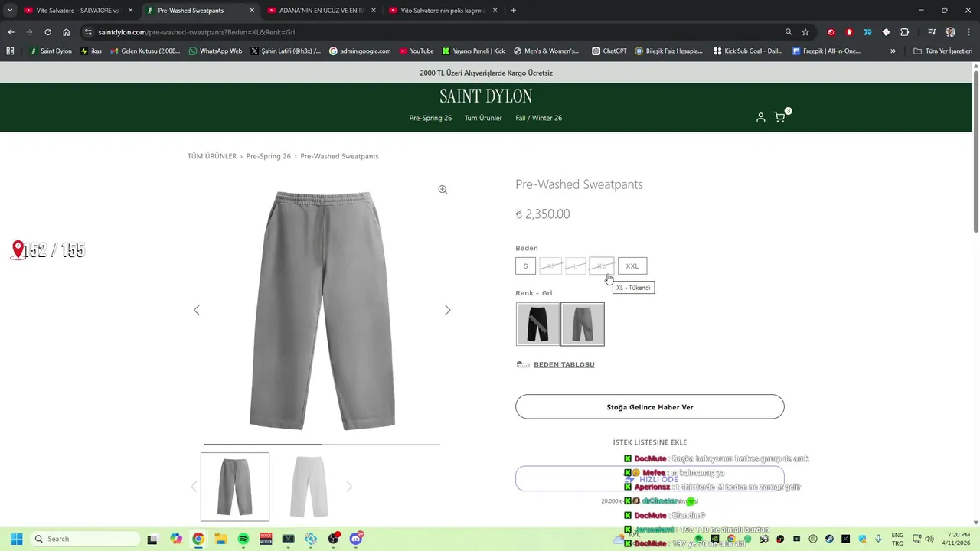Open File Explorer from the taskbar
Viewport: 980px width, 551px height.
220,539
